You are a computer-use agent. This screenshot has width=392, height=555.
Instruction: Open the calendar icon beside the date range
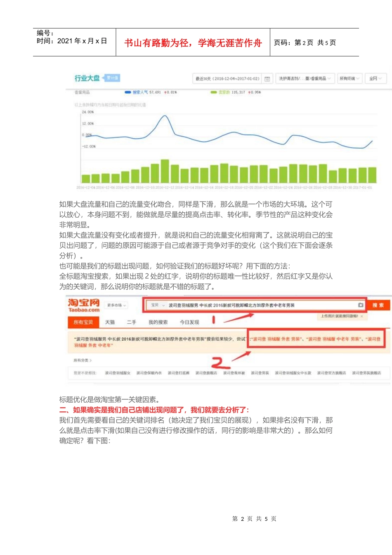[267, 78]
